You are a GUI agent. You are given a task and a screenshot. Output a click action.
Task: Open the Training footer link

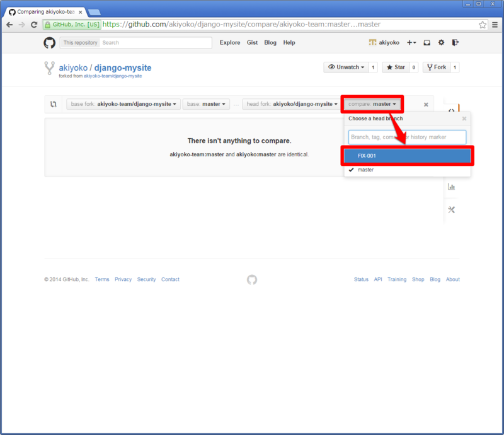(x=397, y=279)
